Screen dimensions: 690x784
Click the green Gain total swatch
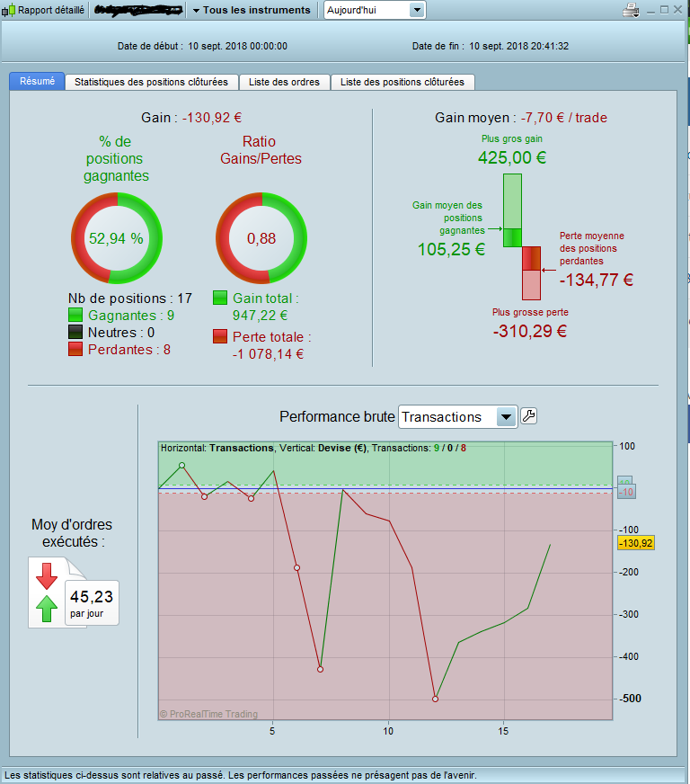click(220, 298)
